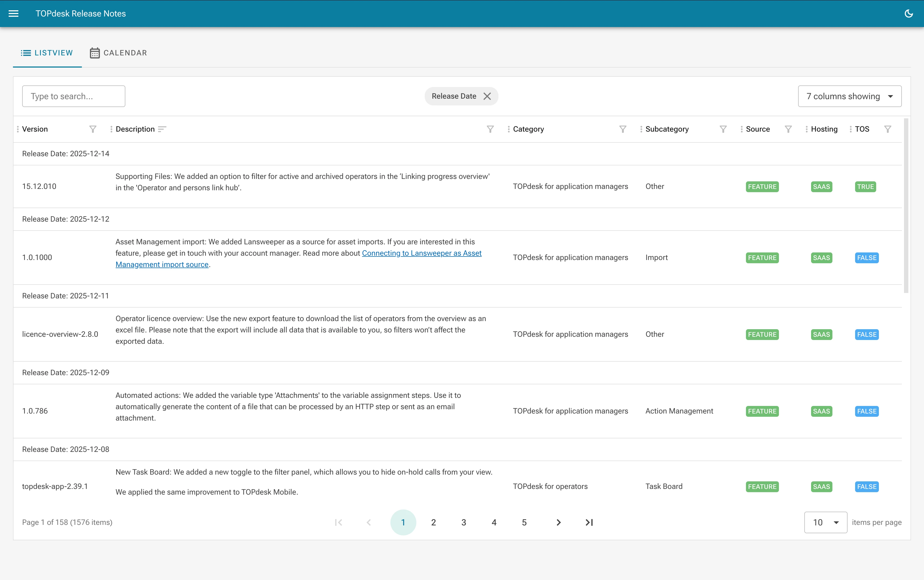Open the items per page dropdown
This screenshot has height=580, width=924.
825,522
